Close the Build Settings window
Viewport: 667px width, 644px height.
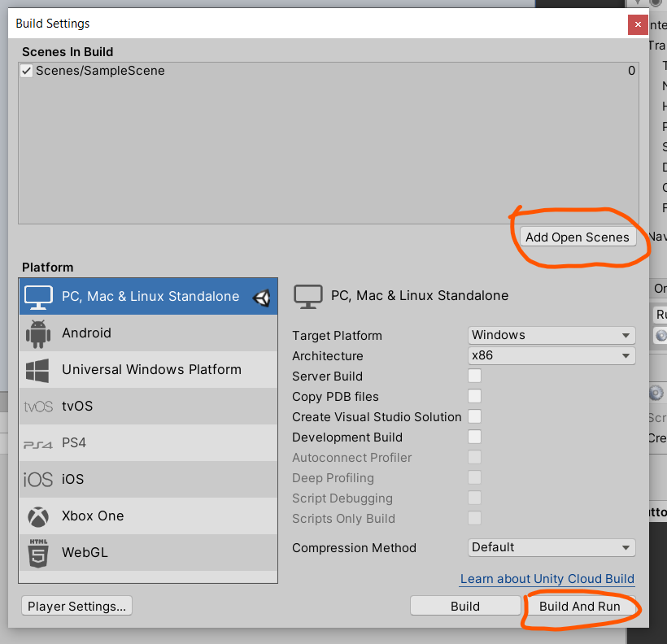[638, 24]
